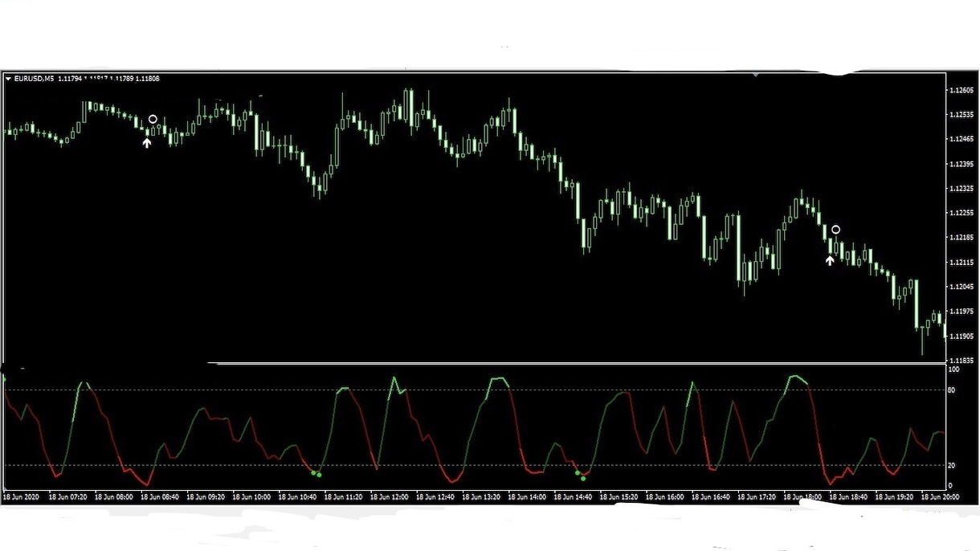Screen dimensions: 980x551
Task: Select the white circle marker near 08:40
Action: (x=153, y=120)
